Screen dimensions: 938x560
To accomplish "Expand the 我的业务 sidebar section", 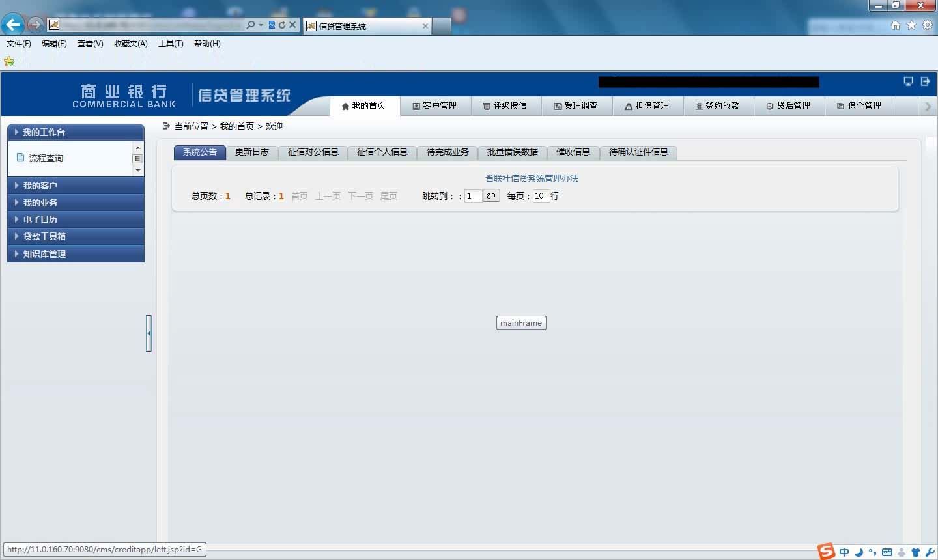I will 76,203.
